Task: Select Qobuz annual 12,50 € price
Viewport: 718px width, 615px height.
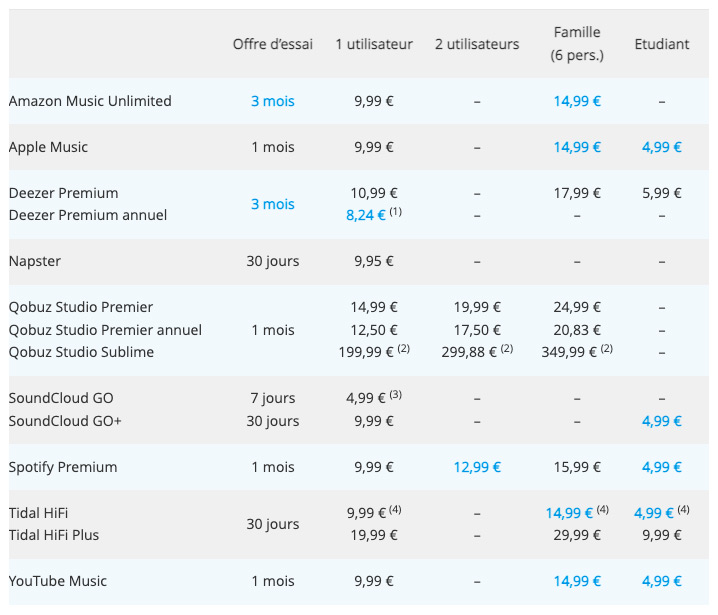Action: coord(374,330)
